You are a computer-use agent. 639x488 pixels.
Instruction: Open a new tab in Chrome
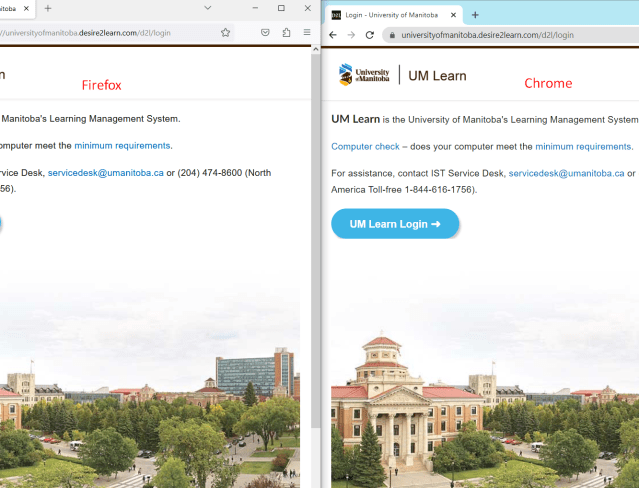coord(475,15)
